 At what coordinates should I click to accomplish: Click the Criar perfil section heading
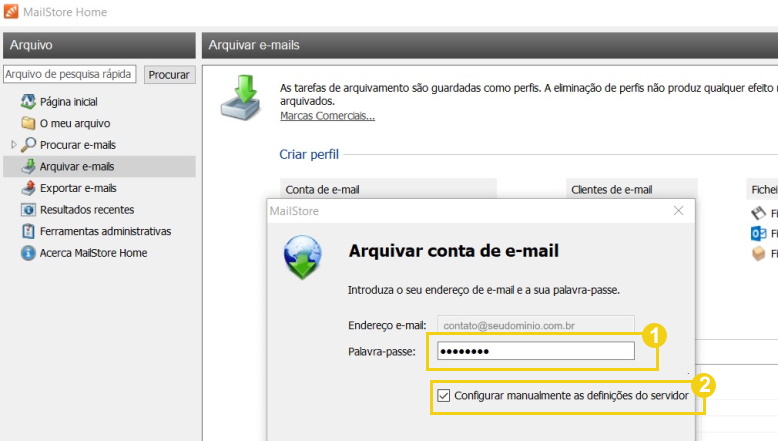click(x=309, y=154)
